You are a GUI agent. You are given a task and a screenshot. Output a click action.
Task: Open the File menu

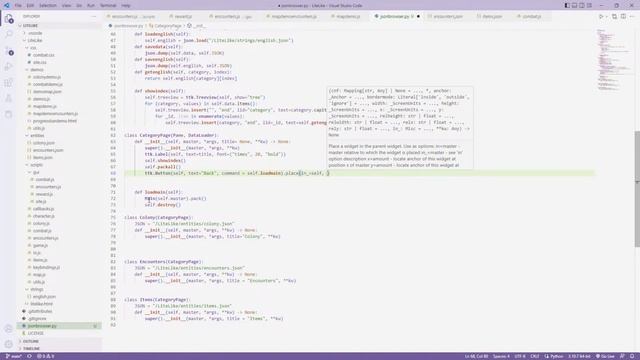point(18,6)
